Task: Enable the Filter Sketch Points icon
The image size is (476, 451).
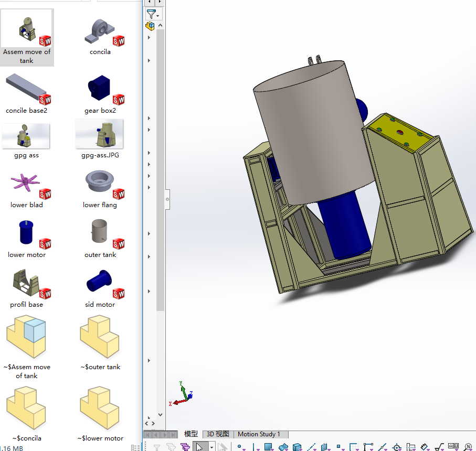Action: click(340, 447)
